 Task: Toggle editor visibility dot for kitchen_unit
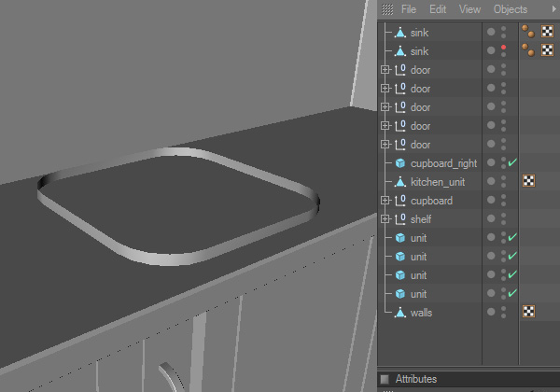pos(503,177)
